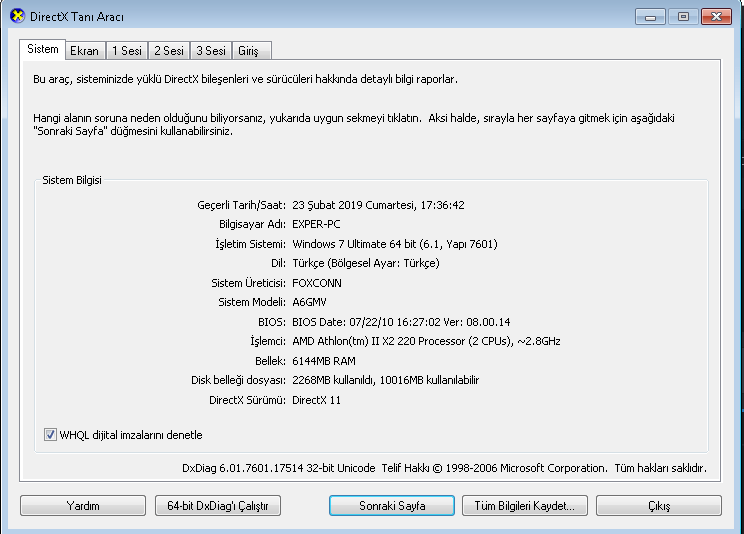Click Tüm Bilgileri Kaydet button
Screen dimensions: 744x534
click(525, 506)
